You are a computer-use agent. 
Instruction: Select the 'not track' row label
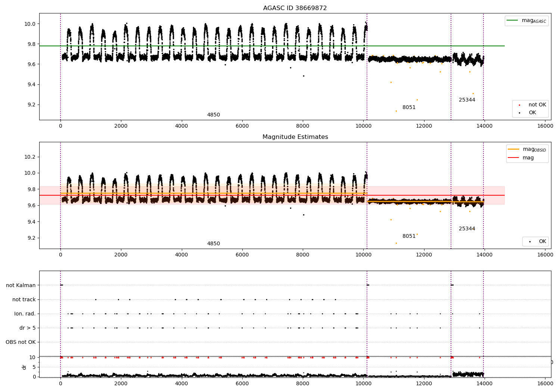(x=24, y=300)
